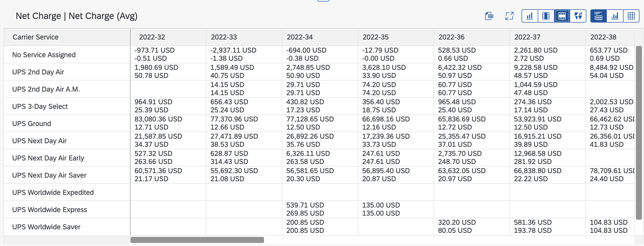Screen dimensions: 644x246
Task: Select the UPS Ground row label
Action: coord(32,124)
